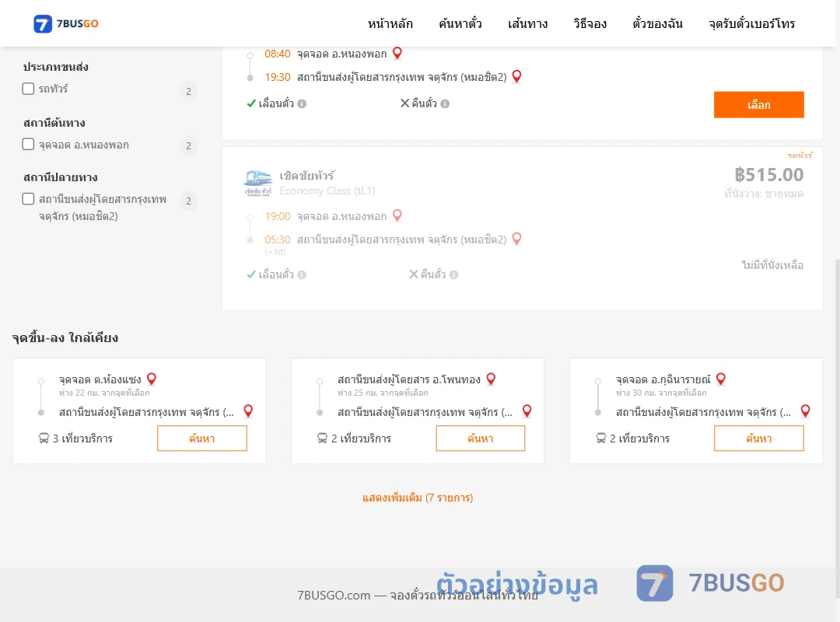Click จุดขึ้น-ลง ใกล้เคียง heading
The height and width of the screenshot is (622, 840).
[65, 338]
